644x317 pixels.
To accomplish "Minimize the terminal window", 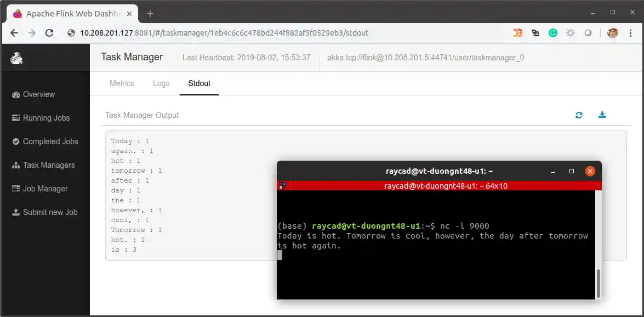I will coord(553,172).
